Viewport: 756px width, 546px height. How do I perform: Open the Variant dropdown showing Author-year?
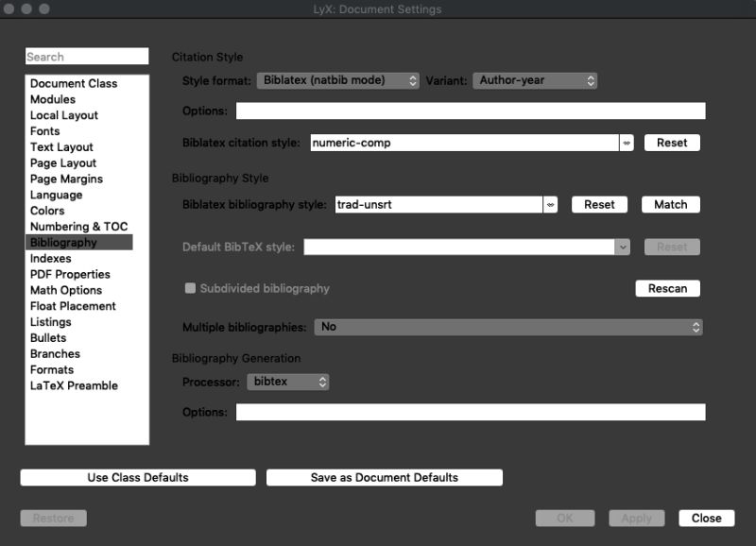tap(535, 80)
